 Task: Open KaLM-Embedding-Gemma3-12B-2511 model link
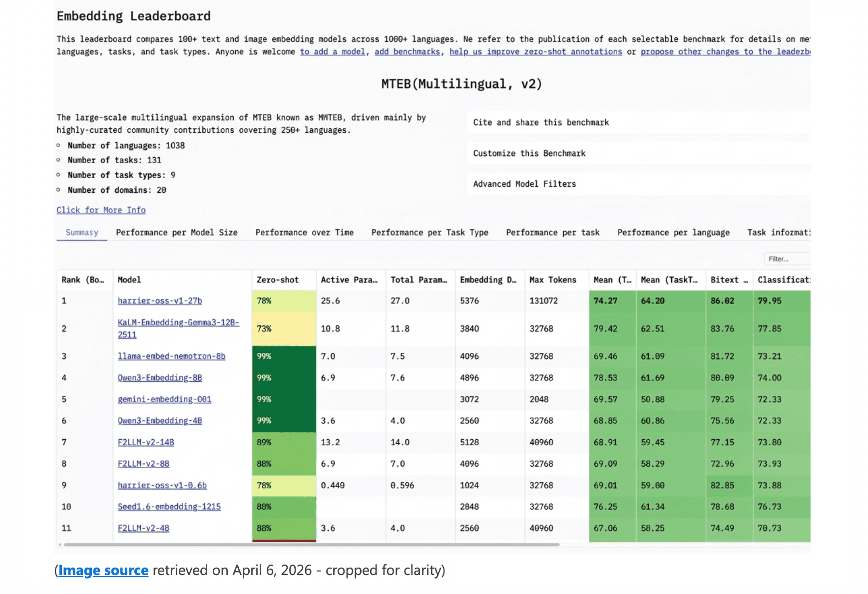click(x=178, y=328)
